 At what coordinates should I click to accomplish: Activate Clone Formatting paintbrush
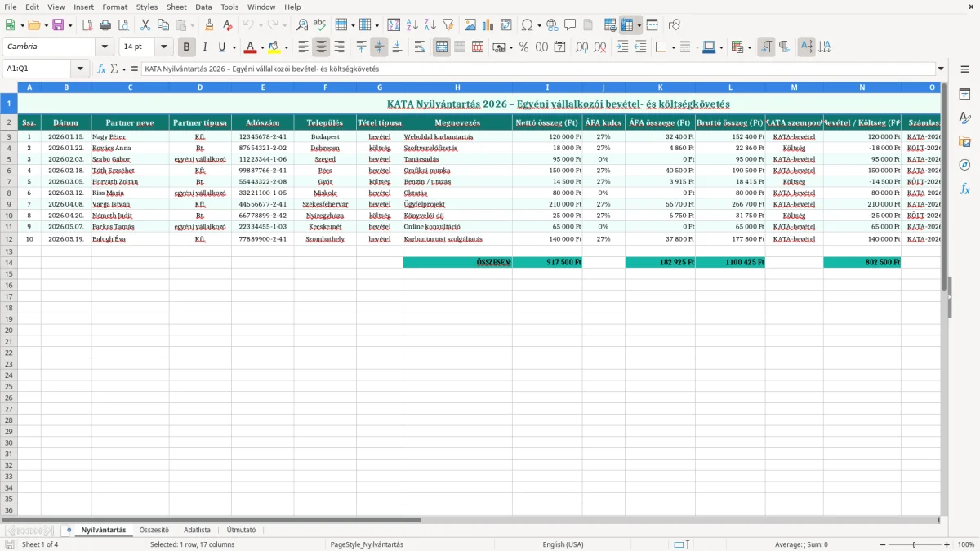click(210, 25)
